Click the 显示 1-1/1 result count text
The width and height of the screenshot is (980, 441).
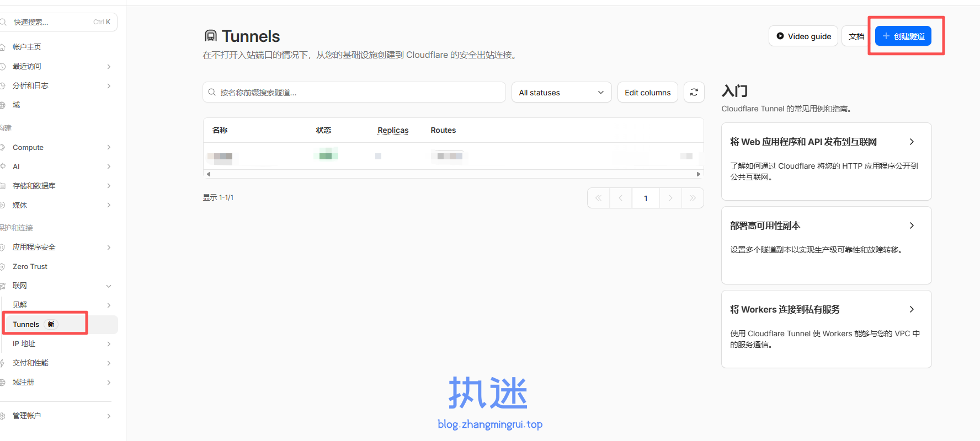coord(218,197)
